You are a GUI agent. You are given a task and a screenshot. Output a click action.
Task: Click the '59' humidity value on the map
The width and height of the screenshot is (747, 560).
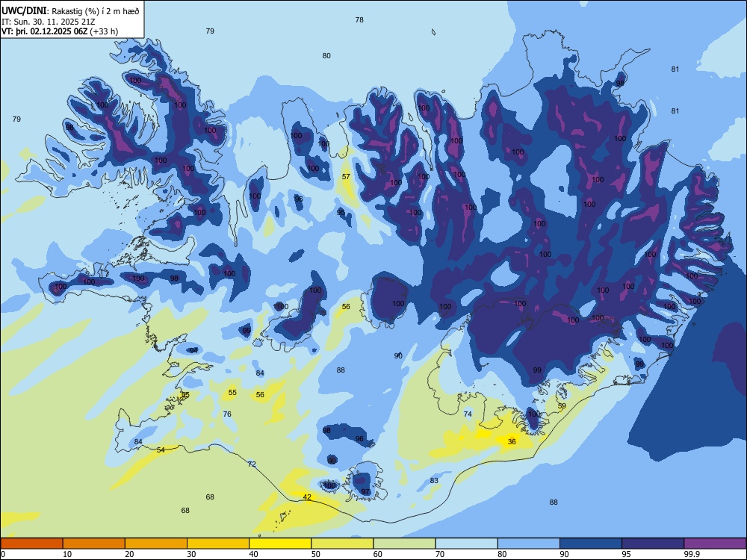(x=562, y=406)
